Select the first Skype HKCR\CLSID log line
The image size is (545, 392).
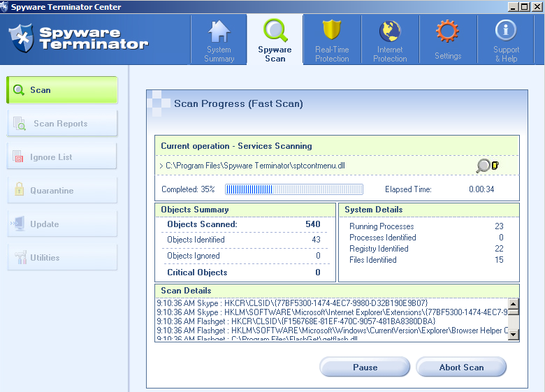tap(292, 303)
